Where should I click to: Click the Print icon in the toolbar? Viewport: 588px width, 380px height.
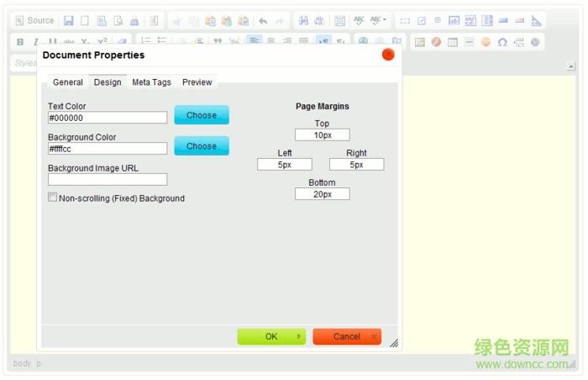[x=134, y=20]
